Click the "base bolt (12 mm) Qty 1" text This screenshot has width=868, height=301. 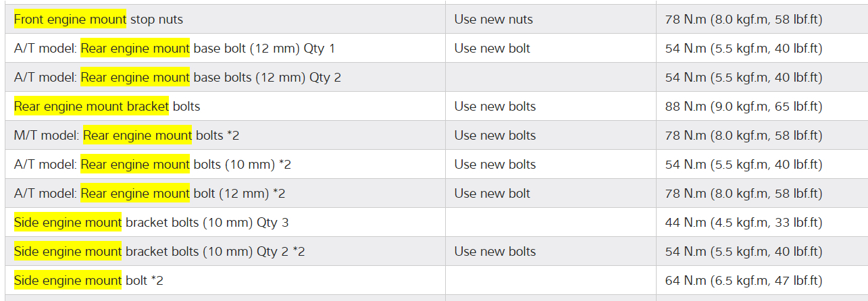click(264, 49)
